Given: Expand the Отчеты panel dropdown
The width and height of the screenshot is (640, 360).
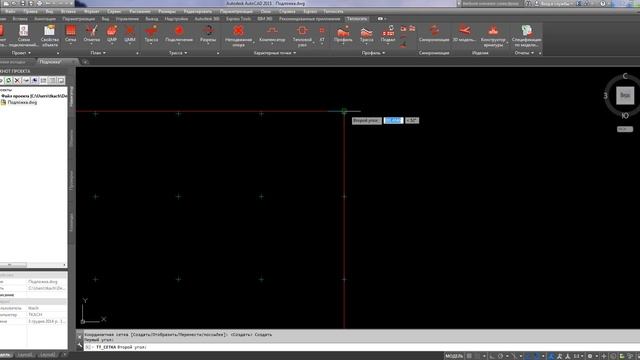Looking at the screenshot, I should point(524,53).
